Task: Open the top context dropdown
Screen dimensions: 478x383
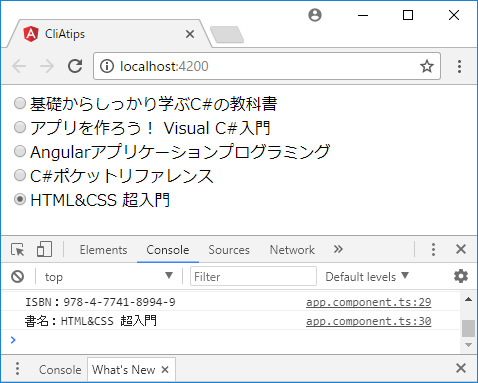Action: click(x=109, y=276)
